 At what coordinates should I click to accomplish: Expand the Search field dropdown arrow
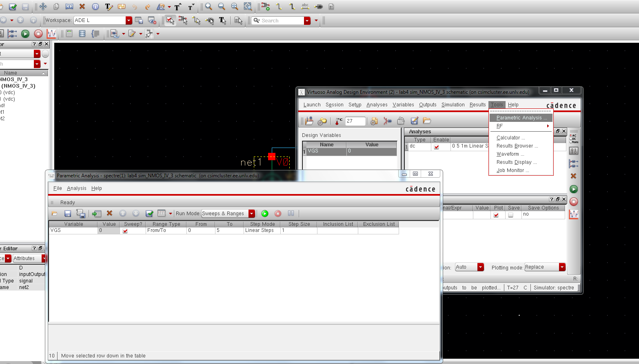point(307,21)
